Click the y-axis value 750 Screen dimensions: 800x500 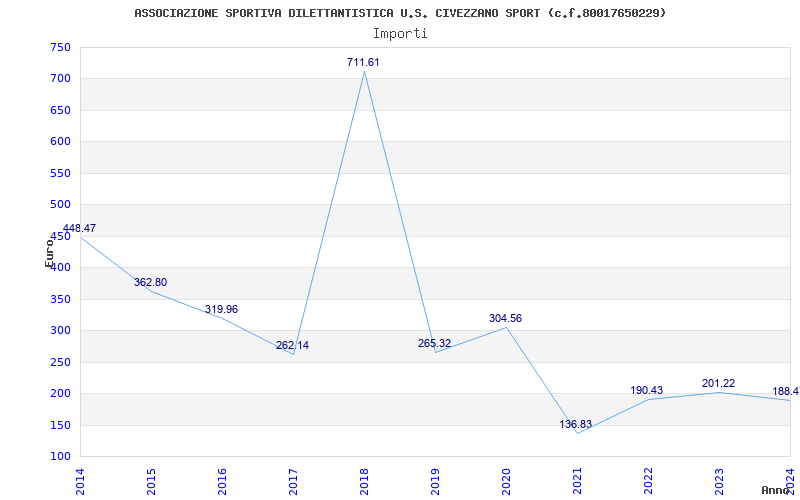point(60,47)
